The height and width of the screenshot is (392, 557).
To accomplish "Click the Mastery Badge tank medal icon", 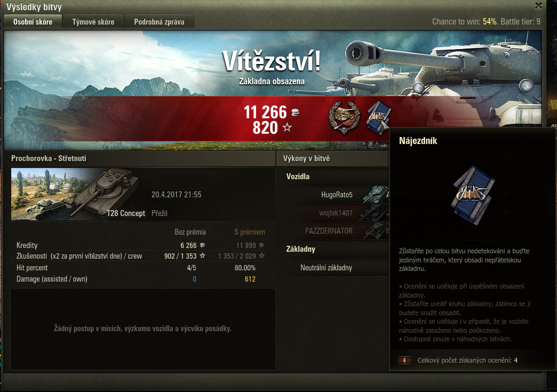I will pos(344,117).
